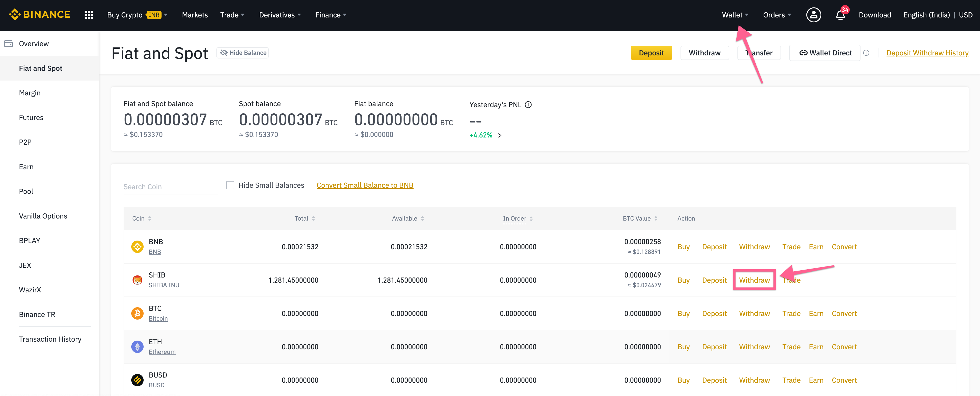Select Vanilla Options in sidebar

click(43, 216)
